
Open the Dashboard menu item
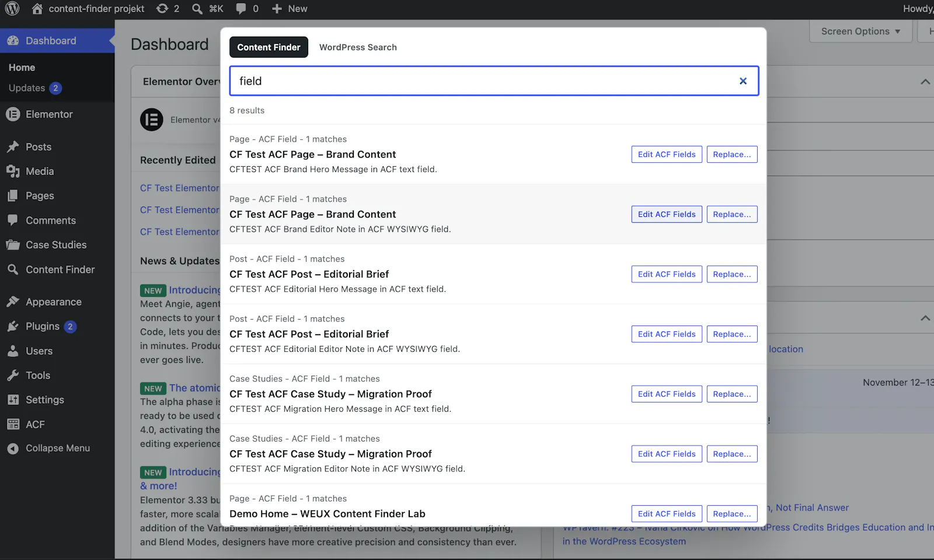pyautogui.click(x=57, y=41)
